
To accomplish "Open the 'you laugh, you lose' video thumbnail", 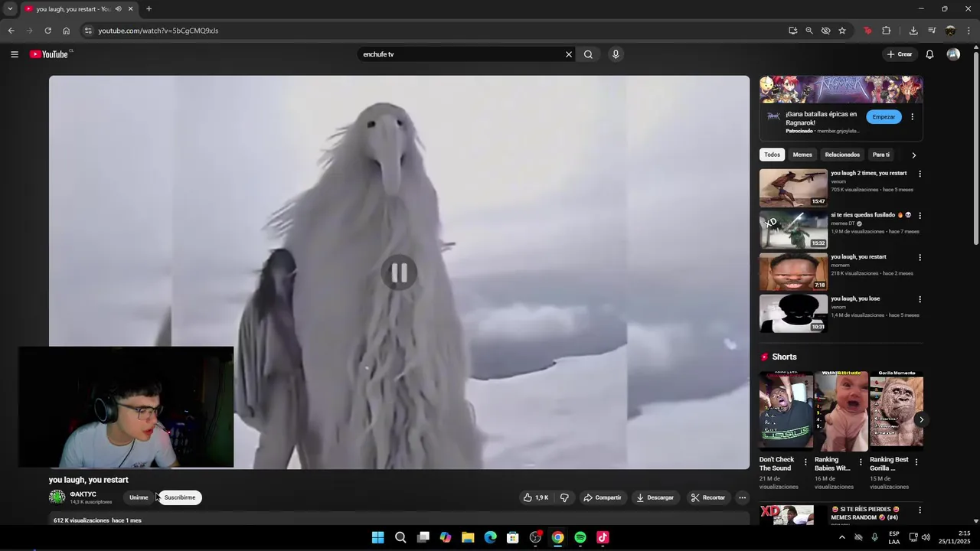I will [793, 314].
